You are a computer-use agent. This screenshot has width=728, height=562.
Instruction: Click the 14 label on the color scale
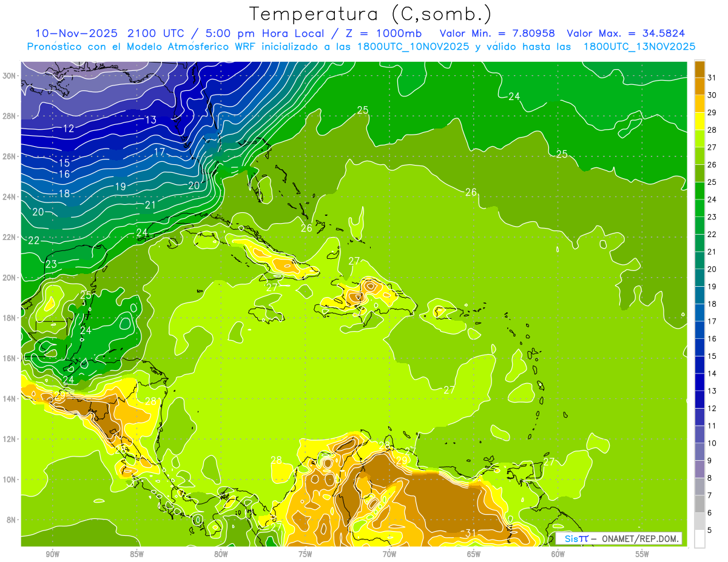click(x=712, y=373)
